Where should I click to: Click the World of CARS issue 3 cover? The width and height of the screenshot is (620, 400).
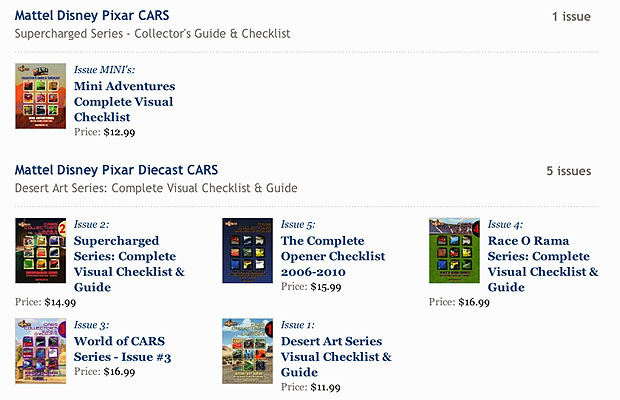point(40,351)
